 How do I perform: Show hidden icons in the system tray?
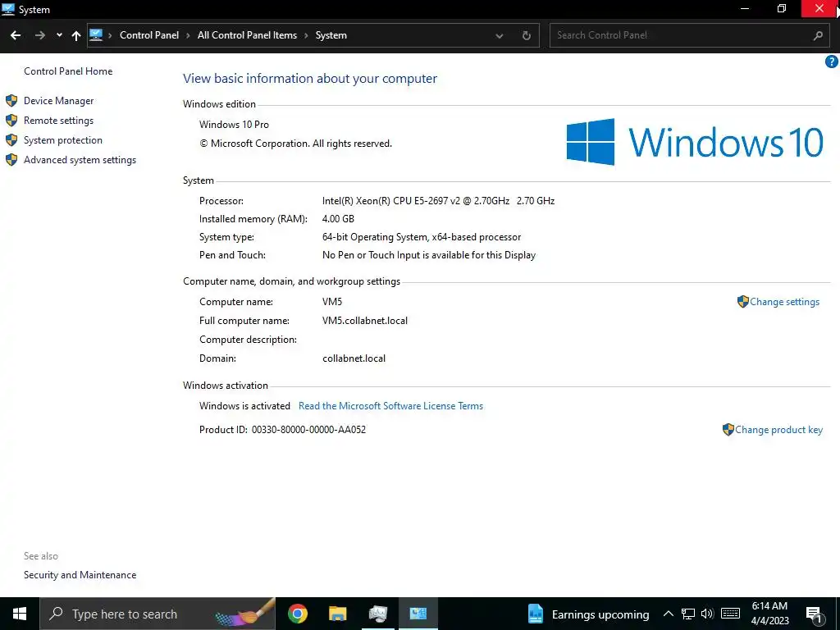tap(668, 614)
